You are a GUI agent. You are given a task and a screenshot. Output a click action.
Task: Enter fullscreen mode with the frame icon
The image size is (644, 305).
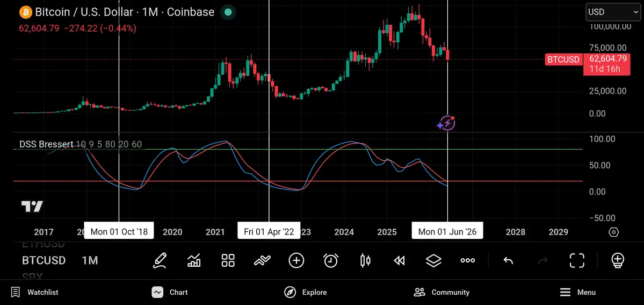[x=577, y=260]
